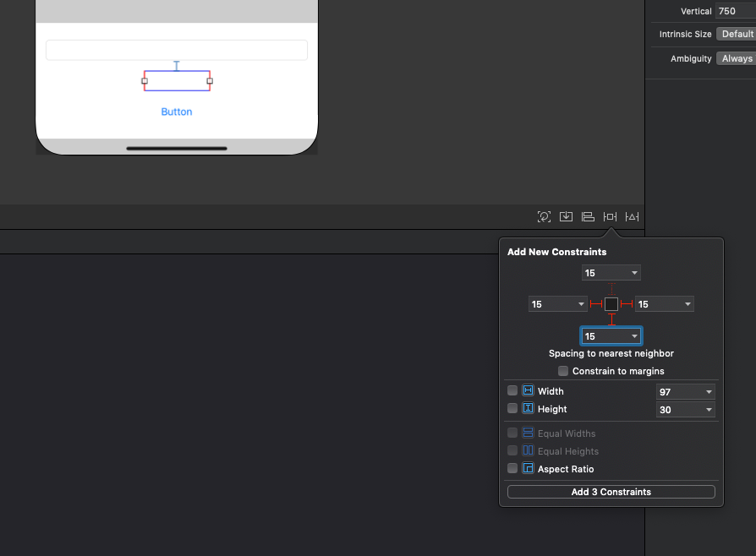Toggle the right spacing constraint strut

(x=627, y=304)
